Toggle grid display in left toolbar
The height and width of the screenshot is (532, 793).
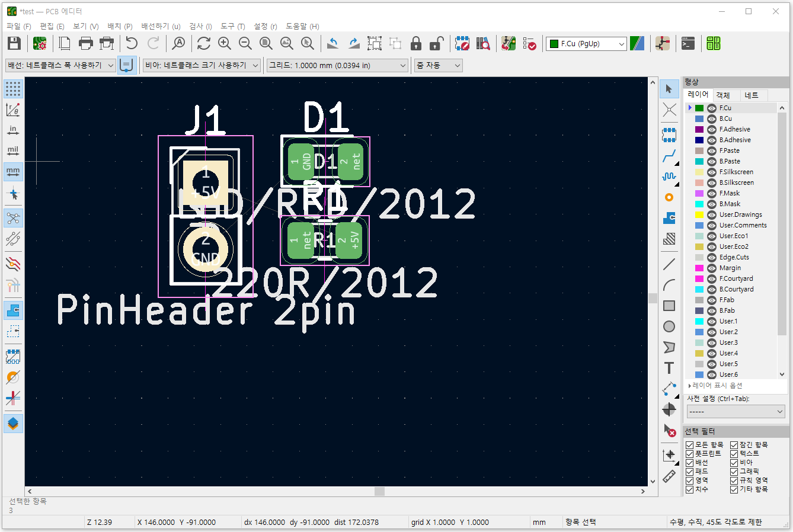tap(13, 89)
